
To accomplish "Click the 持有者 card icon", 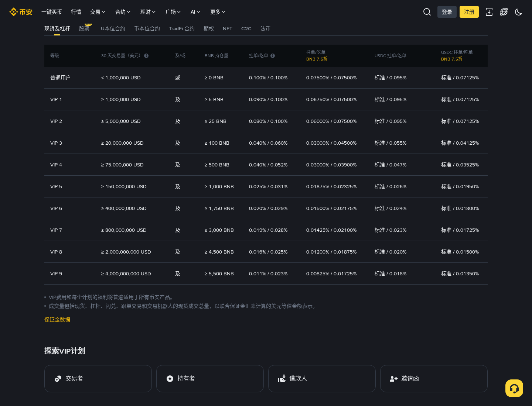I will [170, 379].
